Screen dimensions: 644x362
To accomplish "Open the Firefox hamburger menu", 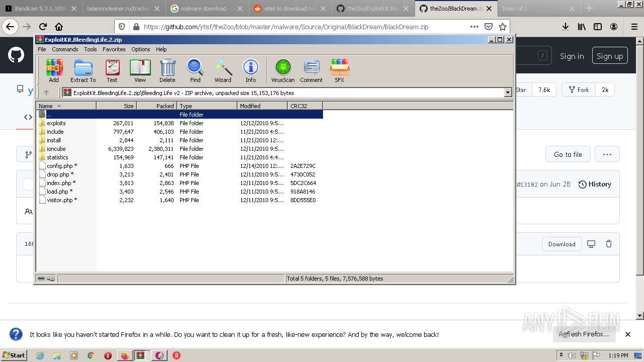I will 634,27.
